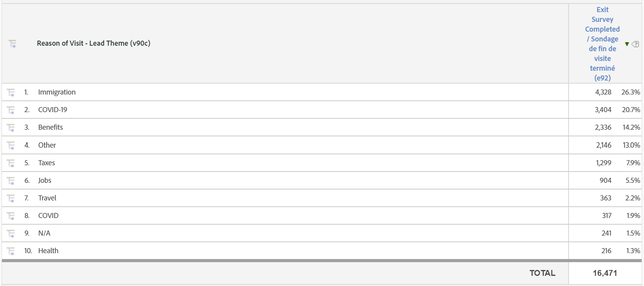This screenshot has width=644, height=286.
Task: Click the filter icon beside Immigration row
Action: [x=10, y=92]
